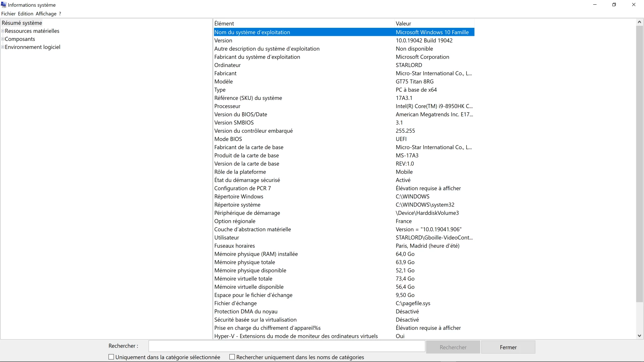
Task: Click inside the Rechercher text field
Action: click(287, 346)
